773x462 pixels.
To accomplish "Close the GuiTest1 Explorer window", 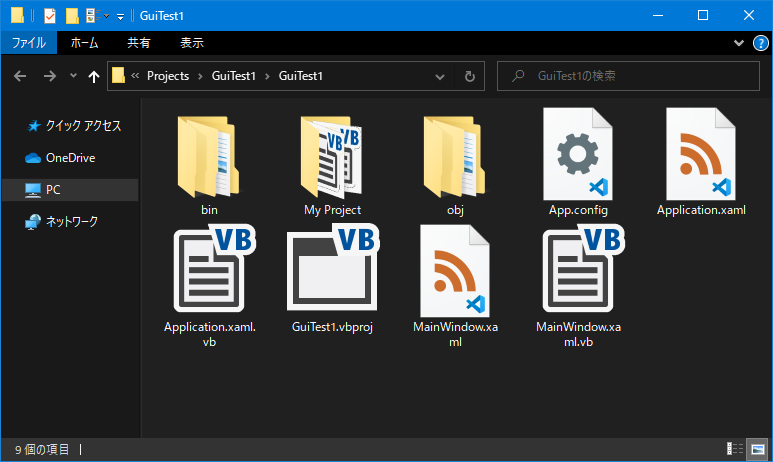I will click(749, 15).
